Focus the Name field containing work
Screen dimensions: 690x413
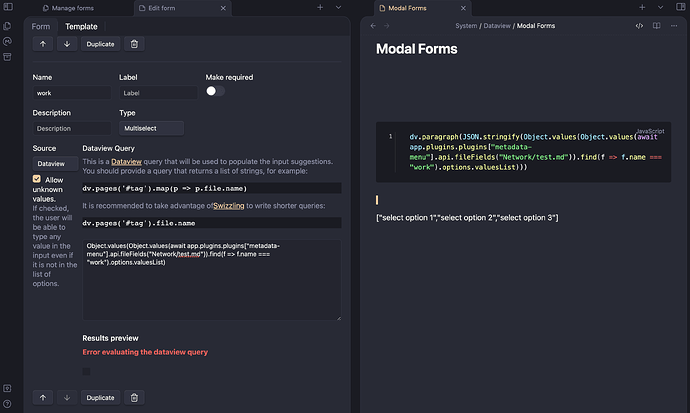coord(72,93)
